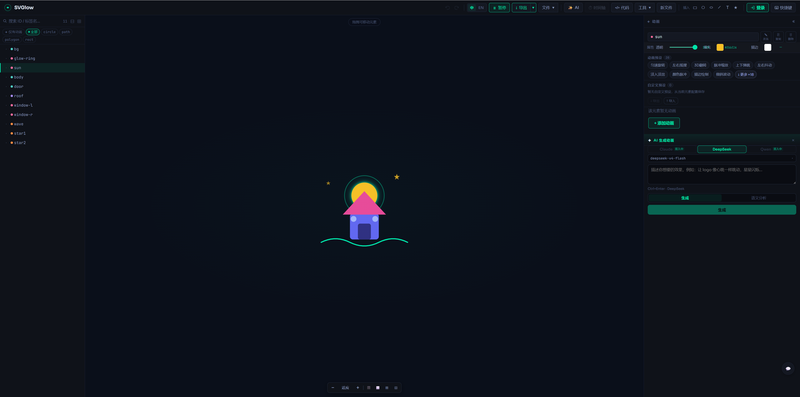This screenshot has width=800, height=397.
Task: Switch to the DeepSeek model tab
Action: coord(721,149)
